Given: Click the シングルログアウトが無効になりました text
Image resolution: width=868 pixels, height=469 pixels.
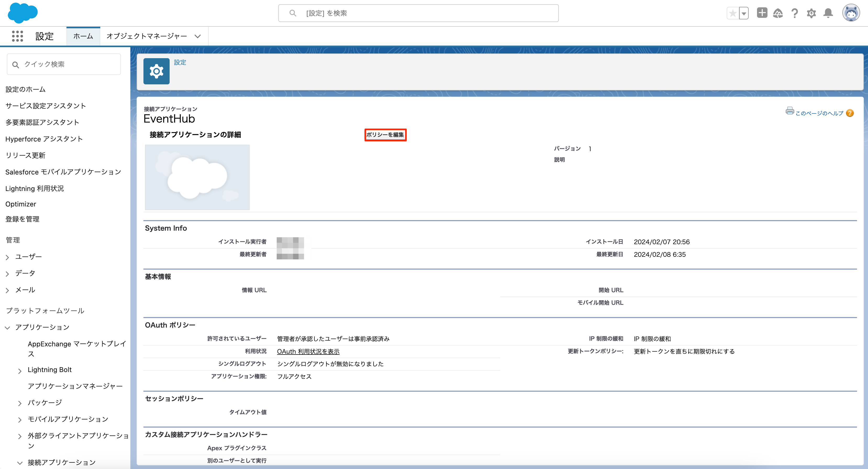Looking at the screenshot, I should coord(330,364).
